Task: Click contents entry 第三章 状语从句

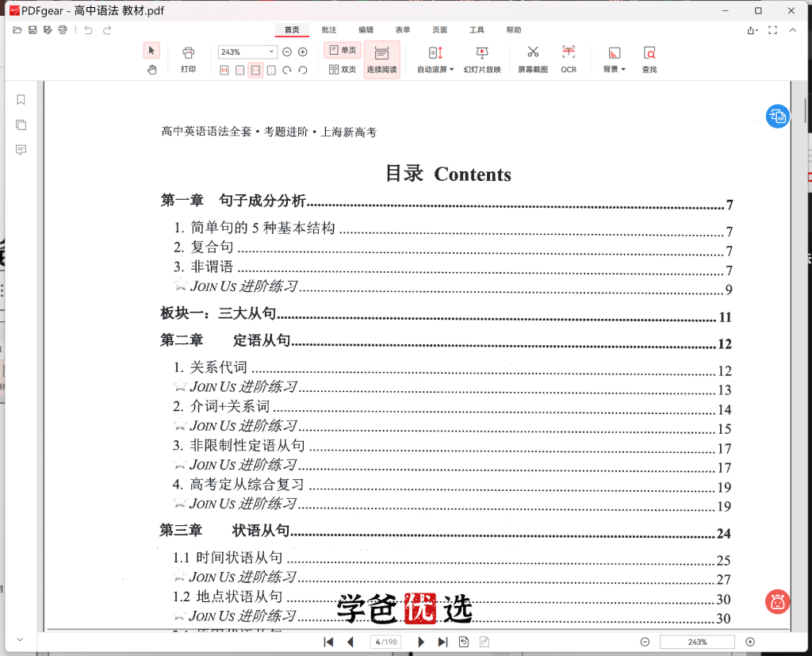Action: coord(445,531)
